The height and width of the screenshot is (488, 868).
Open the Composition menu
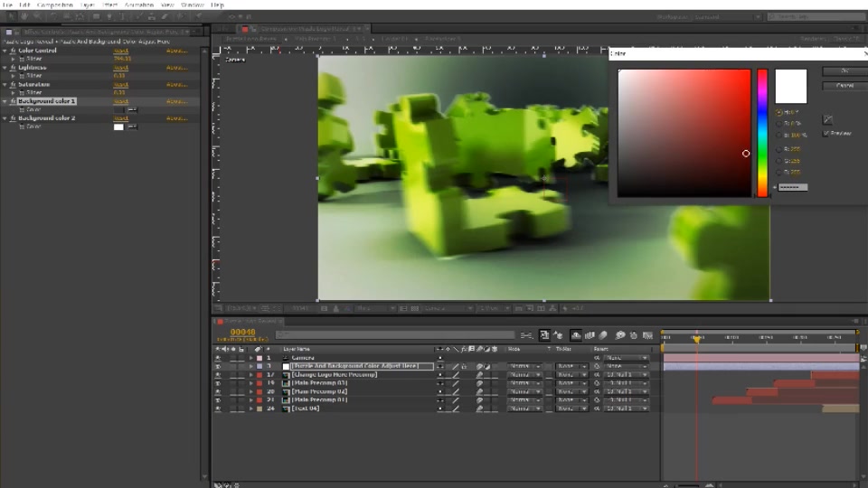pos(55,5)
